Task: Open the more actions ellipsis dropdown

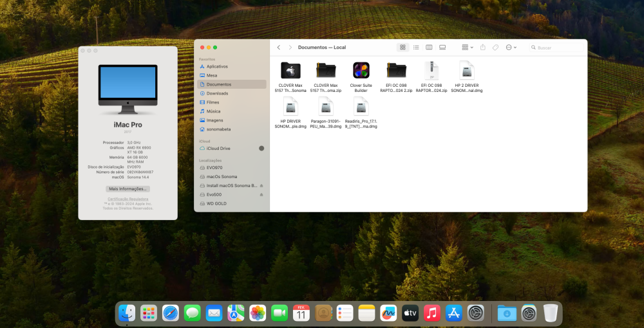Action: 511,48
